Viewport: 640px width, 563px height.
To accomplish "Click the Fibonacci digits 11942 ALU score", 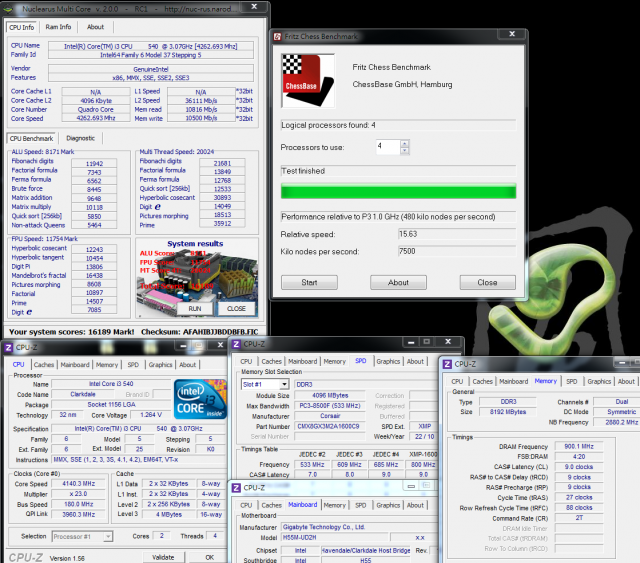I will (94, 163).
